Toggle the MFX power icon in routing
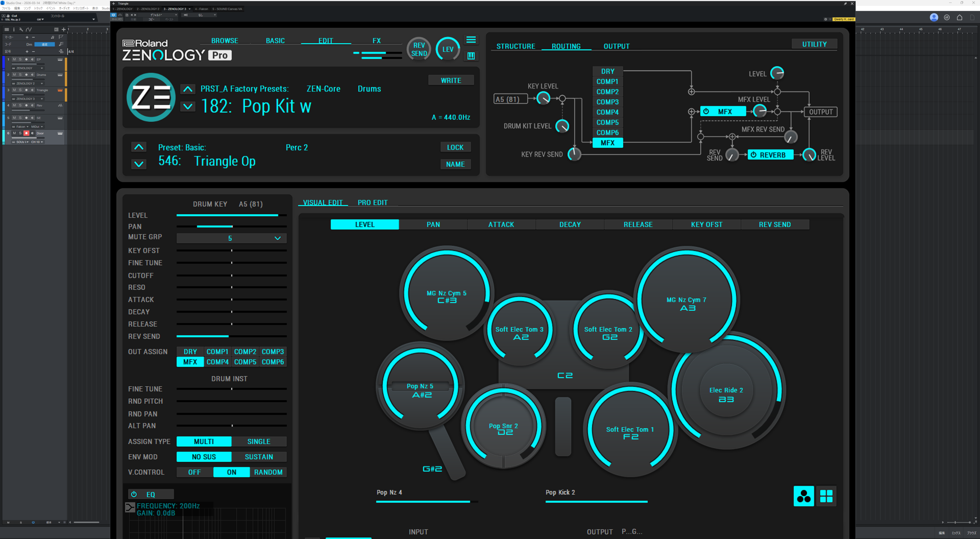The width and height of the screenshot is (980, 539). [x=706, y=112]
